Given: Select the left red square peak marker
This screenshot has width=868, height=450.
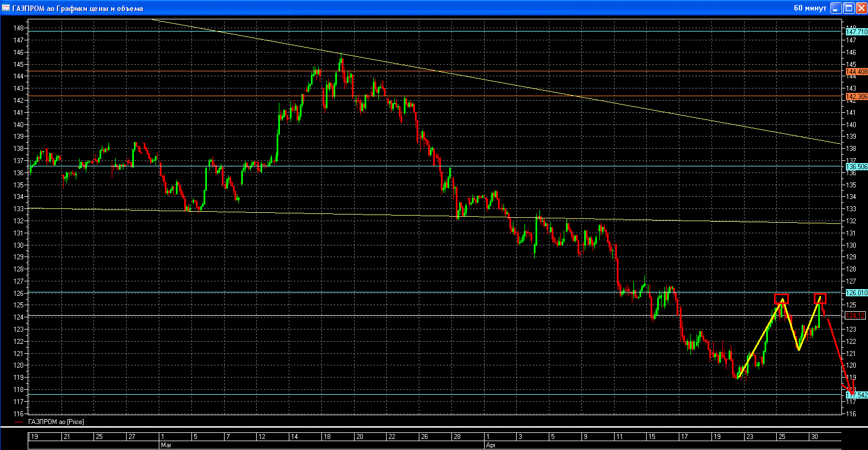Looking at the screenshot, I should [x=781, y=299].
